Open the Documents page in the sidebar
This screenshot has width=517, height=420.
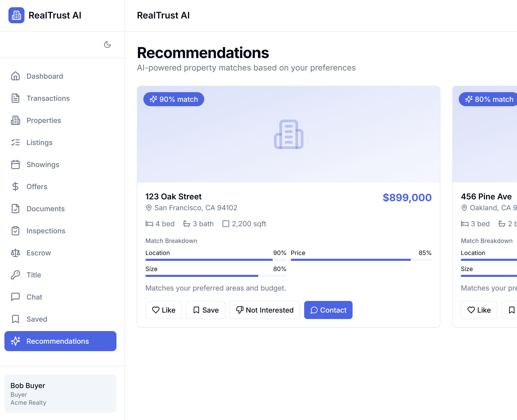point(46,209)
